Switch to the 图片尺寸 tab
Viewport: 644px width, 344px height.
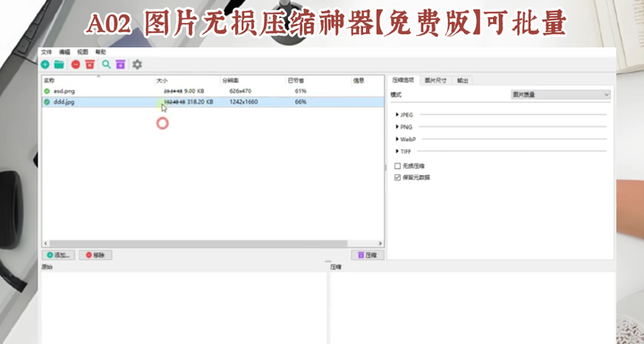[x=436, y=80]
